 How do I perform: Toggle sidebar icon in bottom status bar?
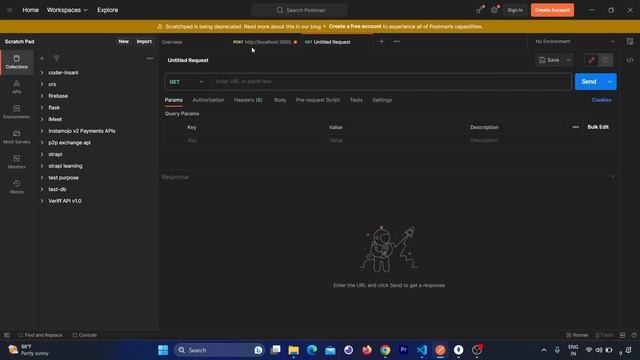pyautogui.click(x=7, y=335)
